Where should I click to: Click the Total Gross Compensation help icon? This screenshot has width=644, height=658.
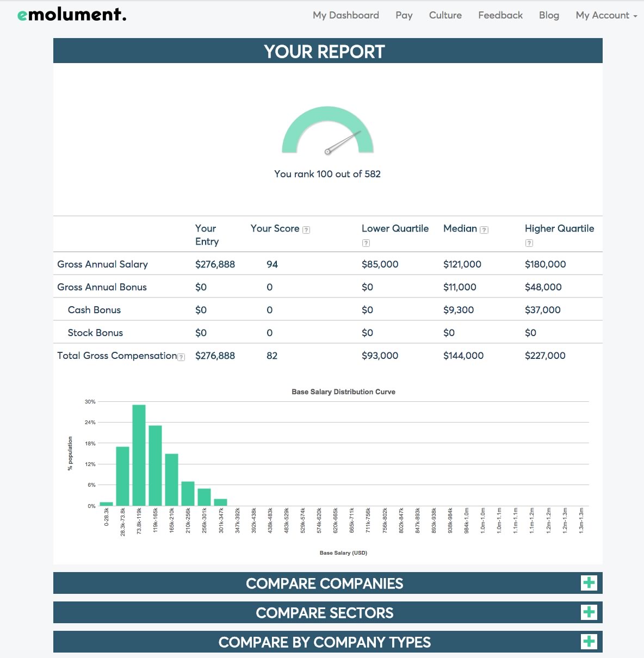tap(182, 357)
